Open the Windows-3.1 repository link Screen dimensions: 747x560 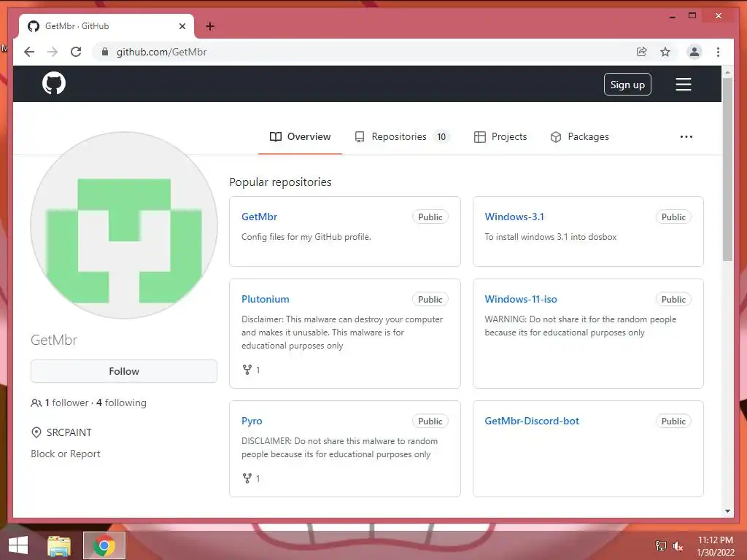[x=514, y=217]
